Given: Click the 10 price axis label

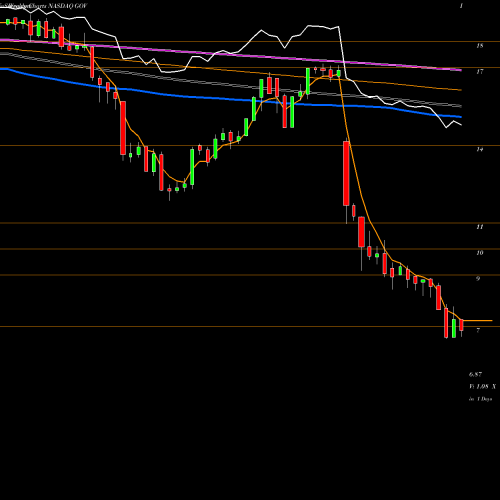Looking at the screenshot, I should (480, 253).
